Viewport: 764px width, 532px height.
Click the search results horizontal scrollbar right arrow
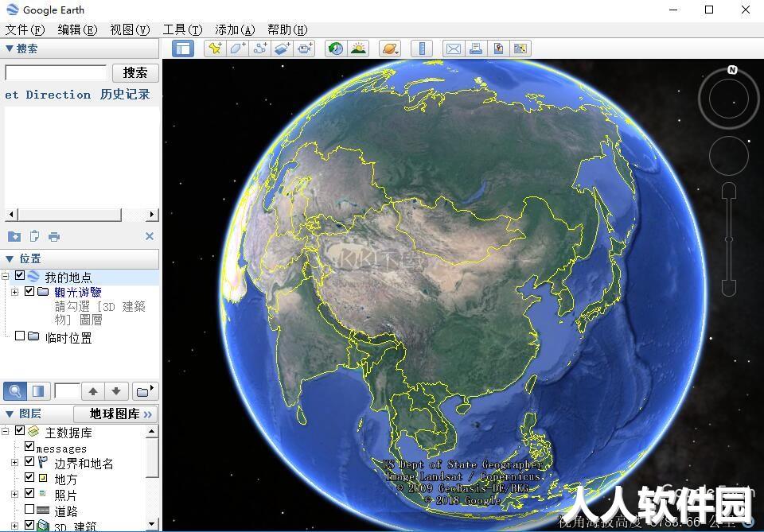coord(152,214)
